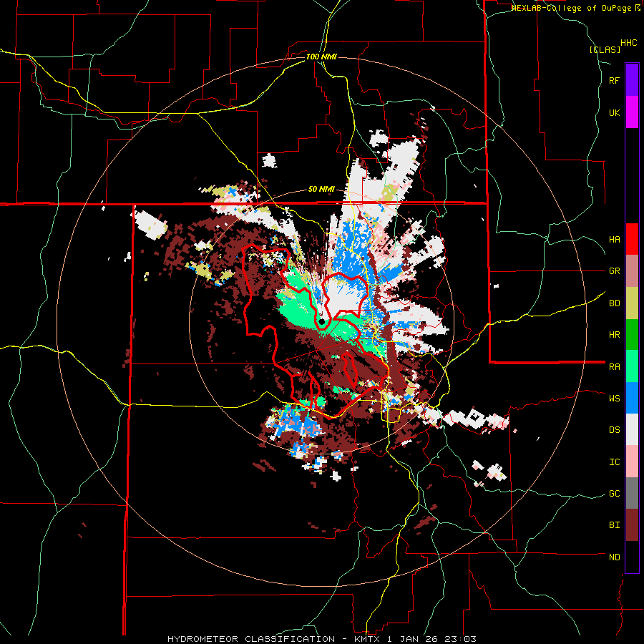Click the 50 NMI range ring label
This screenshot has width=644, height=644.
321,190
